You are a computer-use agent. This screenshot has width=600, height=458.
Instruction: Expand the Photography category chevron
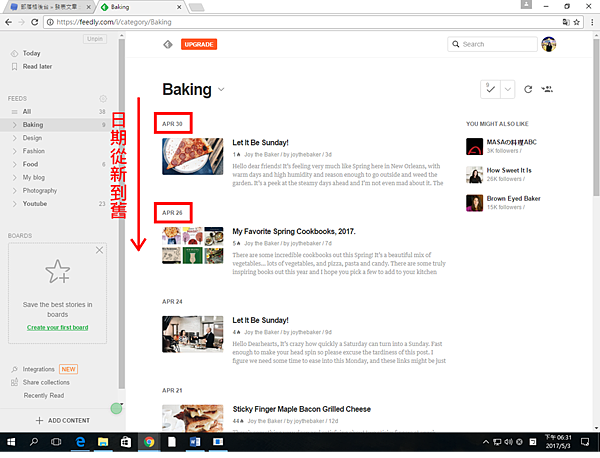point(15,191)
